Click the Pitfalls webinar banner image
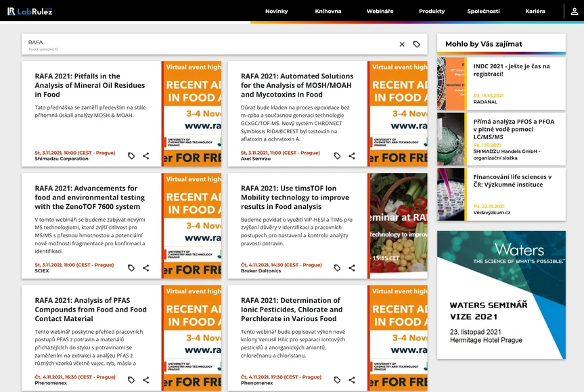The height and width of the screenshot is (392, 584). [192, 114]
